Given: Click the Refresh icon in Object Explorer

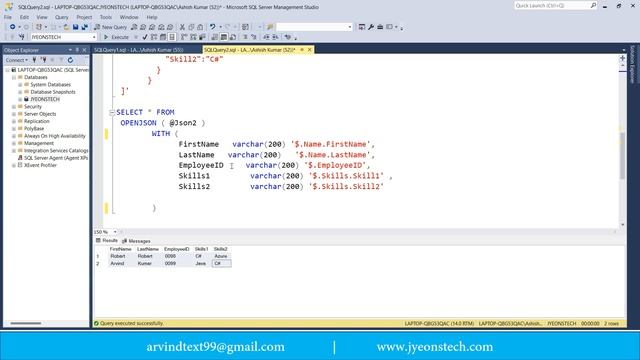Looking at the screenshot, I should point(70,60).
